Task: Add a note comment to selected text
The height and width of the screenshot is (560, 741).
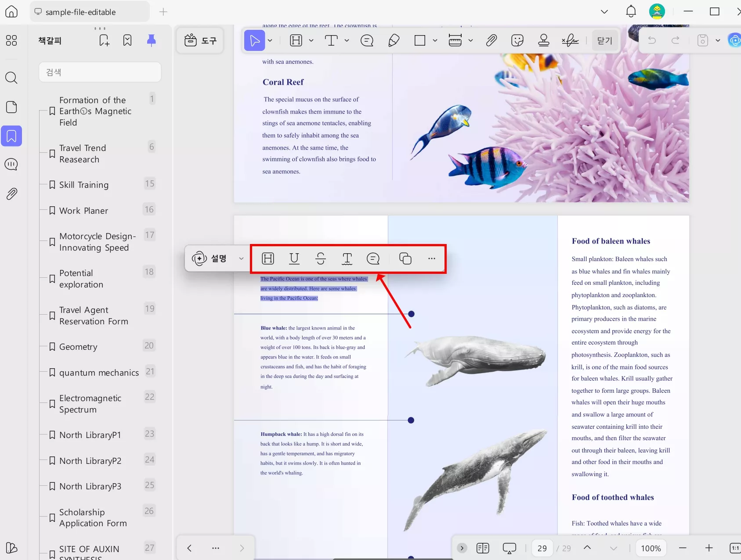Action: coord(373,258)
